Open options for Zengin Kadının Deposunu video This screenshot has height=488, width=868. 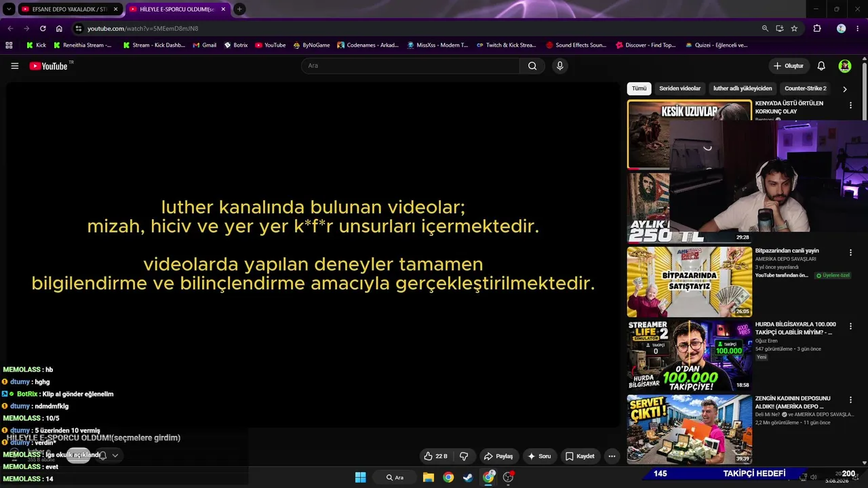pyautogui.click(x=850, y=401)
